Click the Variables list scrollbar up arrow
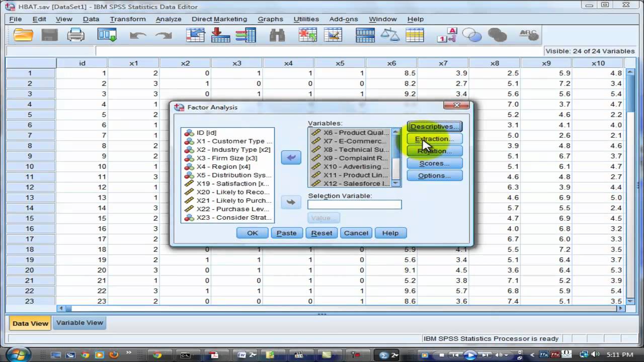This screenshot has height=362, width=644. [x=396, y=132]
